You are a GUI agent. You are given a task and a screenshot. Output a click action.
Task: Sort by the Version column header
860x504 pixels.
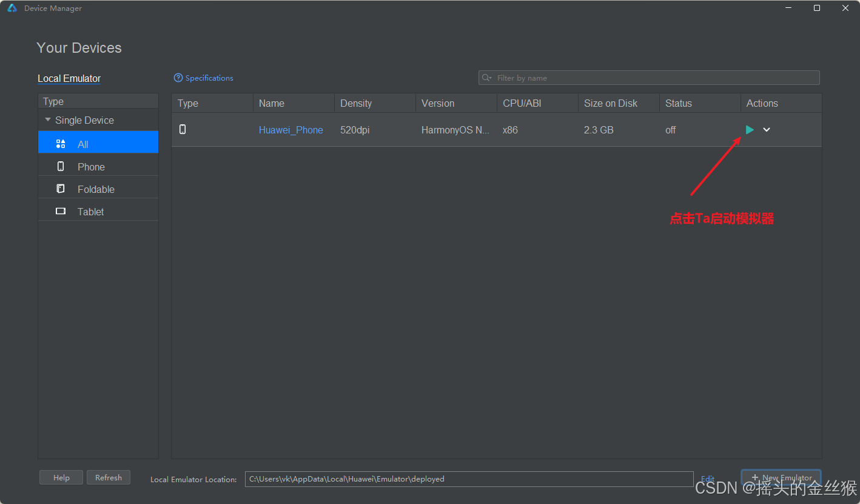pyautogui.click(x=456, y=103)
